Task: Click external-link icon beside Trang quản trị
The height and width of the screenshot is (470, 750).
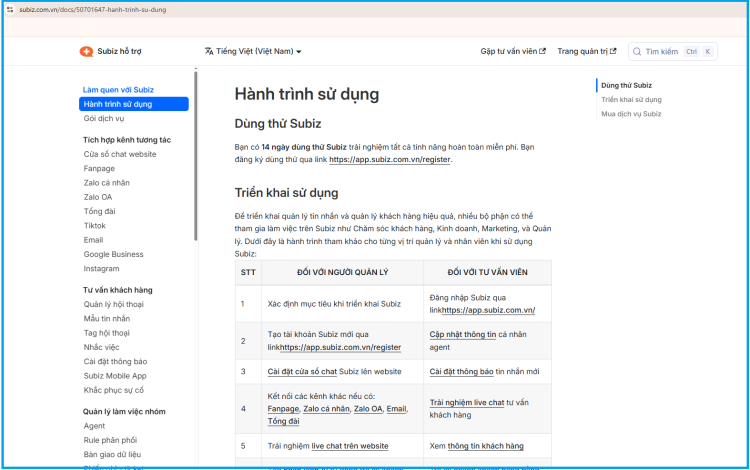Action: (613, 51)
